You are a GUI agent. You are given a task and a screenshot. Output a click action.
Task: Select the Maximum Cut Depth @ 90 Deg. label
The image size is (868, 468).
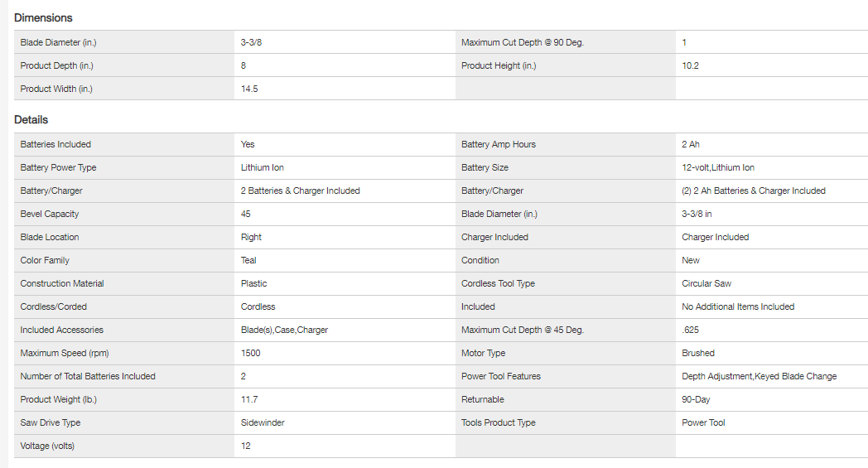point(523,42)
